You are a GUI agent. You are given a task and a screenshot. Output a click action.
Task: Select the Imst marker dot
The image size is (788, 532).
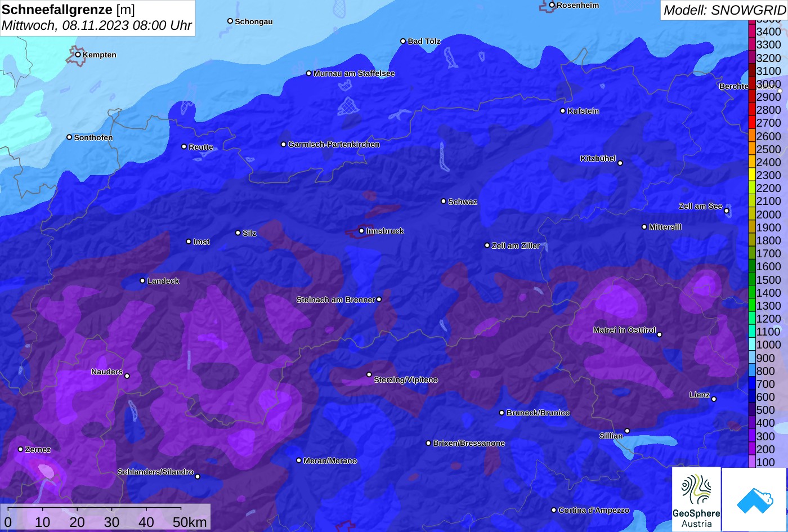tap(189, 242)
